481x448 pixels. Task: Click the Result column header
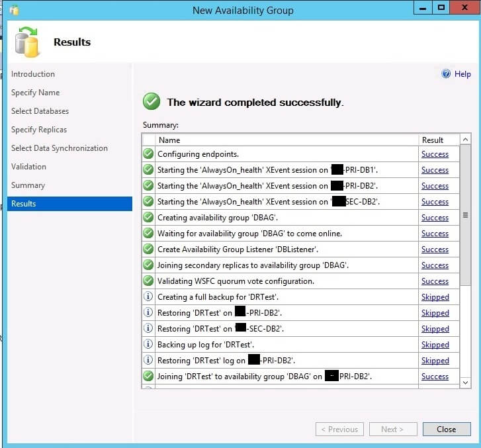pos(439,140)
